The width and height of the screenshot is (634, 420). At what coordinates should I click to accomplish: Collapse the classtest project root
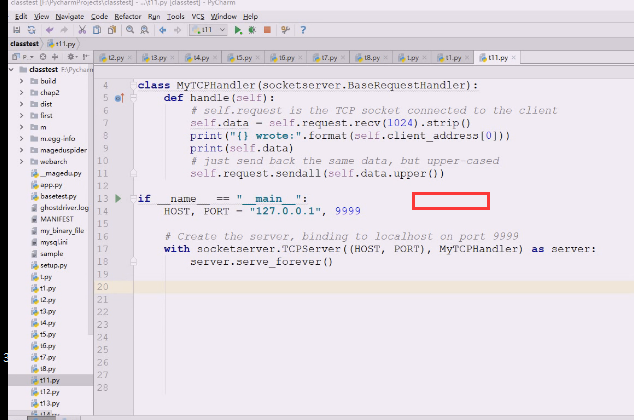11,70
